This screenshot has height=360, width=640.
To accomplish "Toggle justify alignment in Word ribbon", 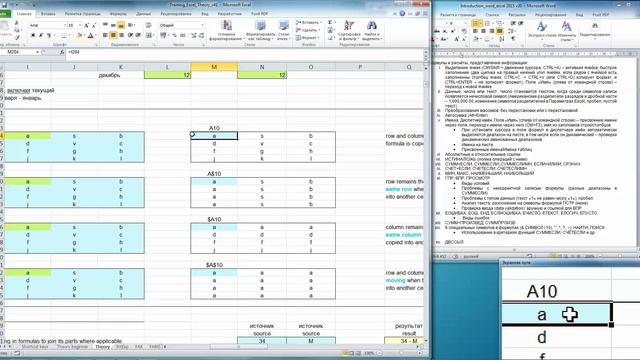I will point(500,31).
